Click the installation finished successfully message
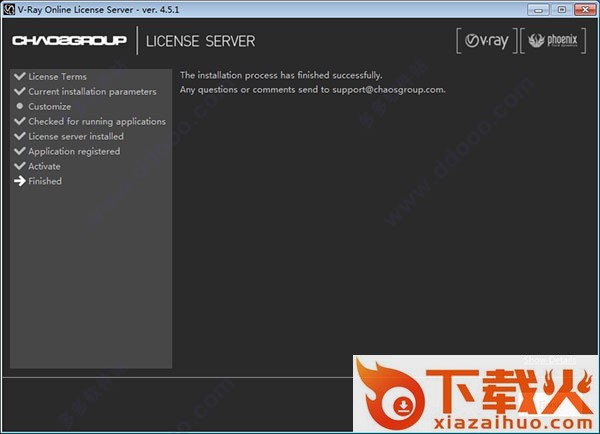The image size is (600, 434). 280,75
